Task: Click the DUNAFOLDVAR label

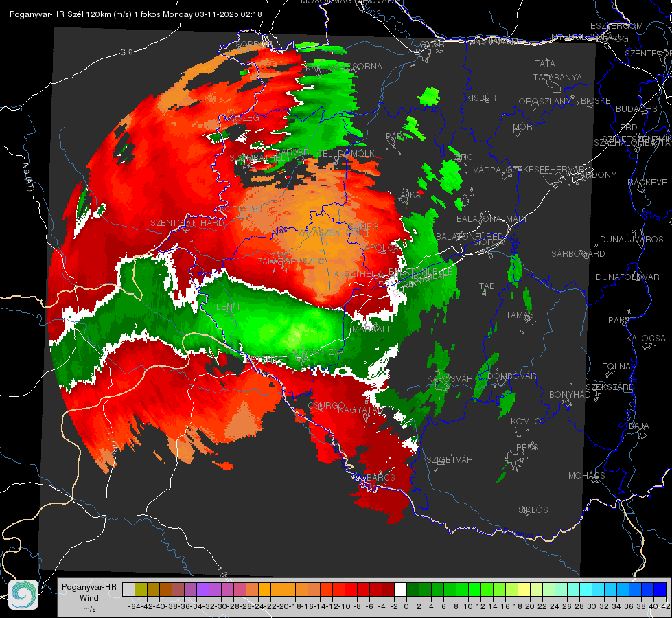Action: pyautogui.click(x=627, y=277)
